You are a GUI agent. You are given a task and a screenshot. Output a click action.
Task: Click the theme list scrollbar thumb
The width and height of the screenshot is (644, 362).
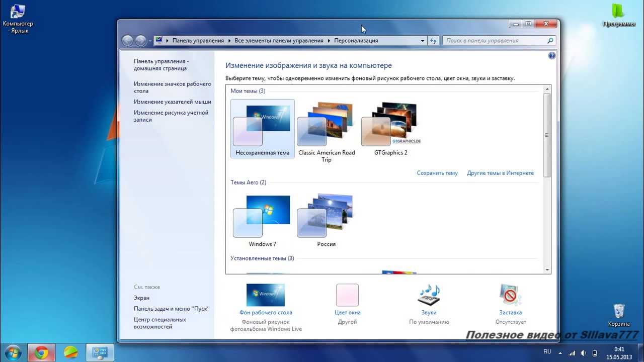(547, 135)
